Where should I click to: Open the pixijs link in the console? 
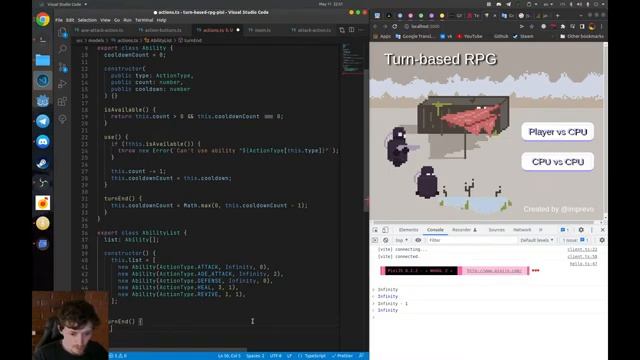494,271
